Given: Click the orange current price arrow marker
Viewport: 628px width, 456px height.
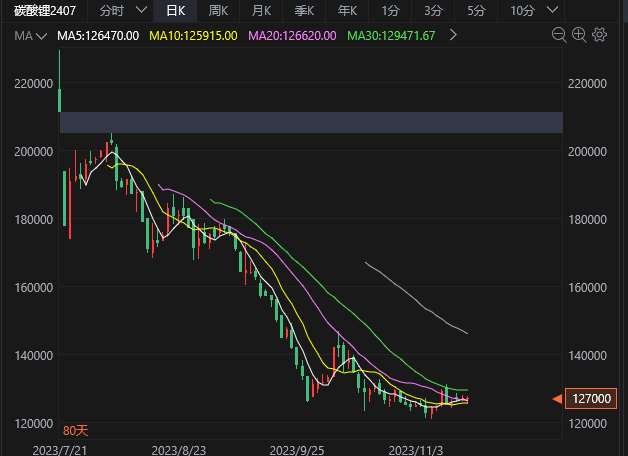Looking at the screenshot, I should click(x=557, y=400).
